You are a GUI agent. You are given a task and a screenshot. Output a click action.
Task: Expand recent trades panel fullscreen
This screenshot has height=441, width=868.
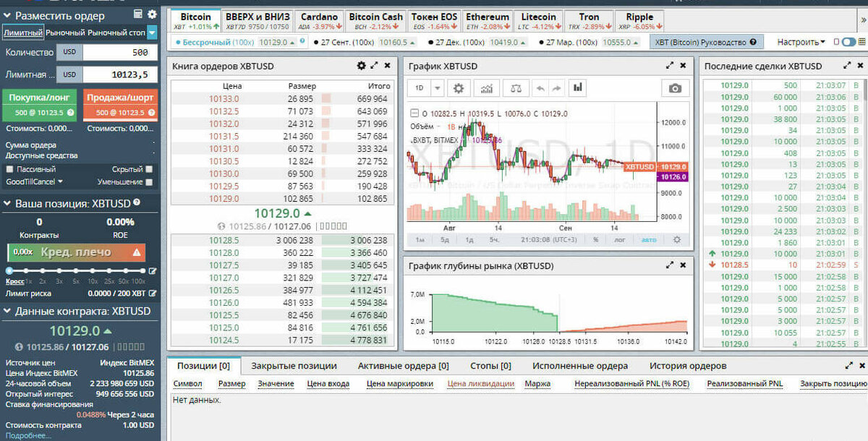click(848, 66)
